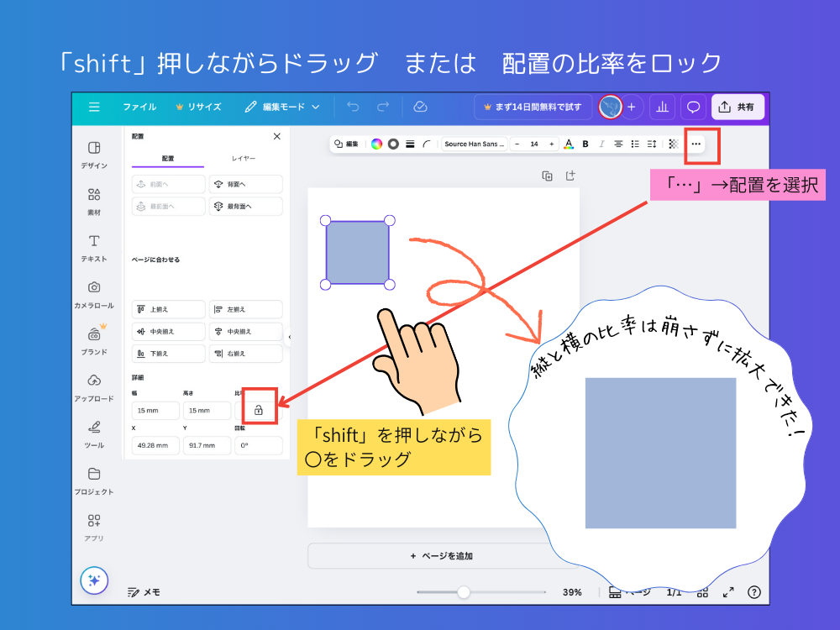This screenshot has height=630, width=840.
Task: Open comments via the speech bubble icon
Action: click(x=691, y=107)
